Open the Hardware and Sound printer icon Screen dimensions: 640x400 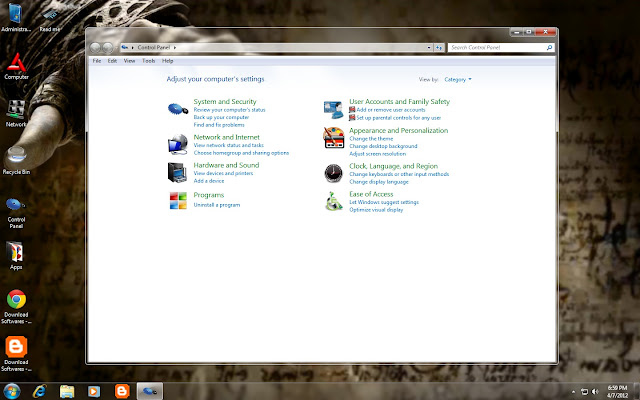177,172
